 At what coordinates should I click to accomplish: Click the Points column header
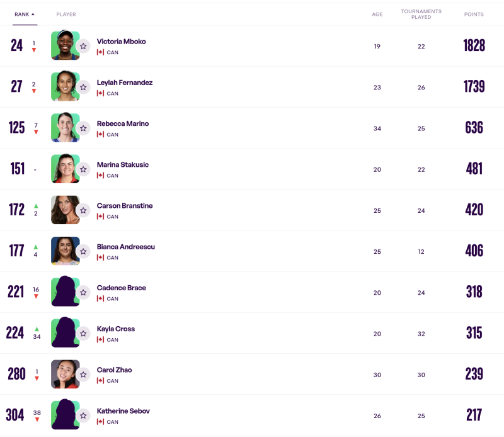(474, 14)
